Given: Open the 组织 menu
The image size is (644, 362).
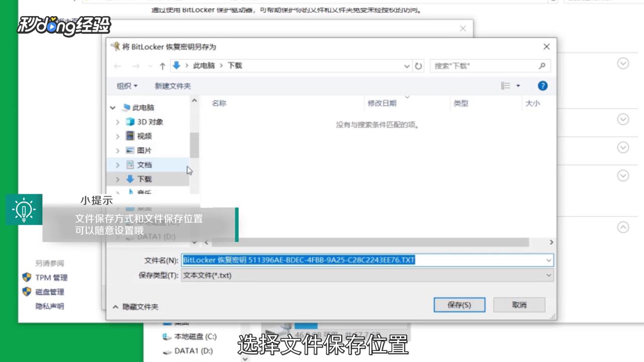Looking at the screenshot, I should tap(127, 86).
